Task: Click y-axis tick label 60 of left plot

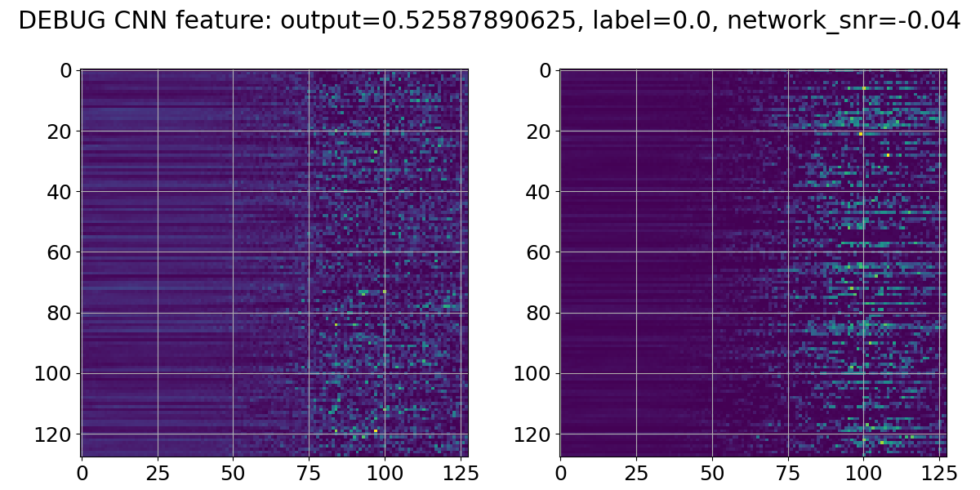Action: click(60, 252)
